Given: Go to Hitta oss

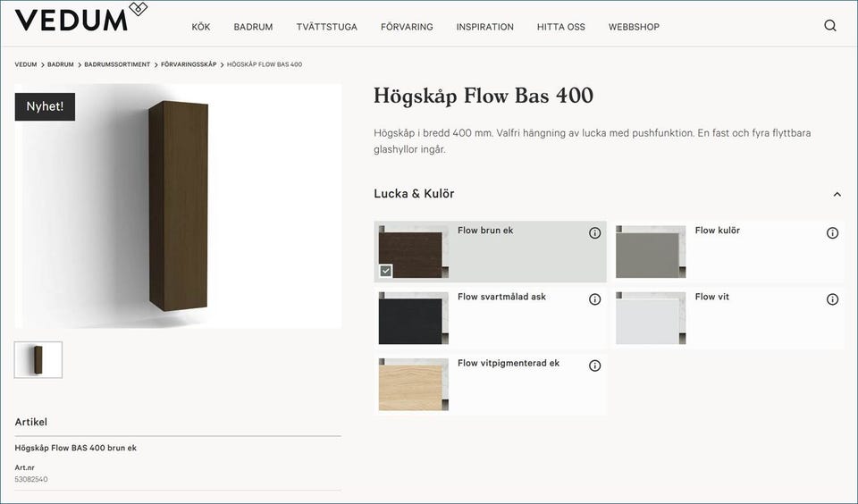Looking at the screenshot, I should pyautogui.click(x=561, y=27).
